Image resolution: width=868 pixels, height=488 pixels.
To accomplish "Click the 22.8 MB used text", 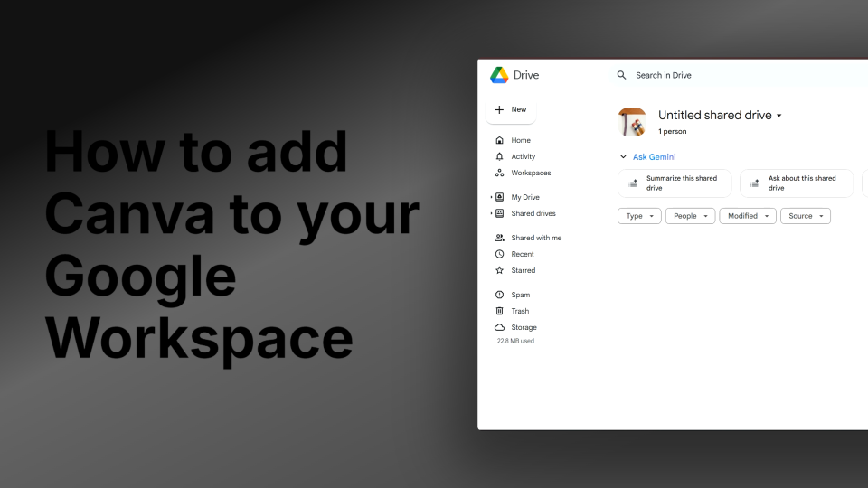I will 515,341.
